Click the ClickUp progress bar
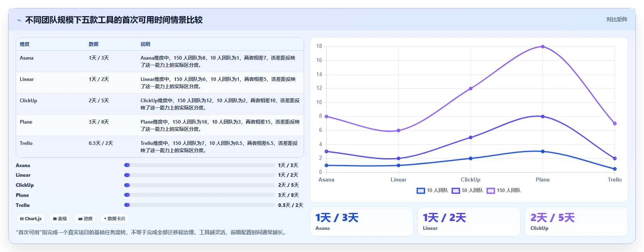644x252 pixels. pos(200,185)
